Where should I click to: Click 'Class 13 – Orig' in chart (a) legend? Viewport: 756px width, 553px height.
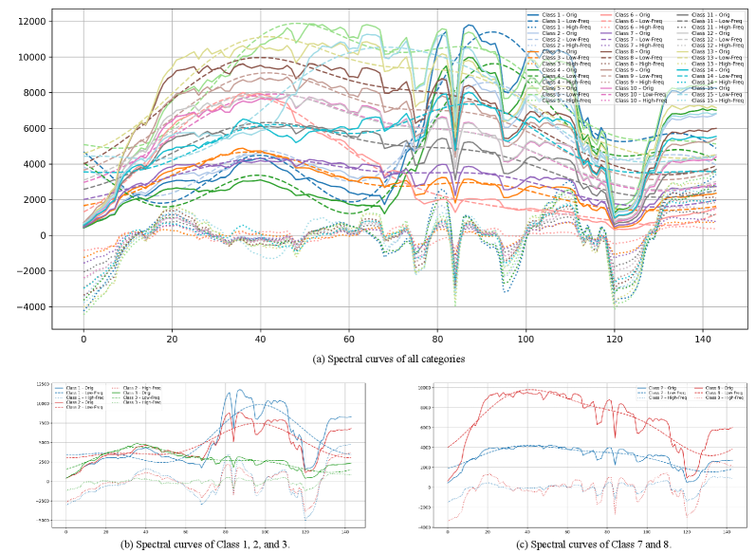[x=710, y=51]
